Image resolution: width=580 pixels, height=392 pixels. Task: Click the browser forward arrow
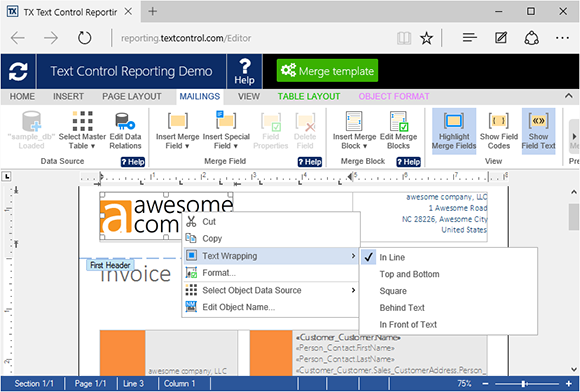click(x=51, y=38)
